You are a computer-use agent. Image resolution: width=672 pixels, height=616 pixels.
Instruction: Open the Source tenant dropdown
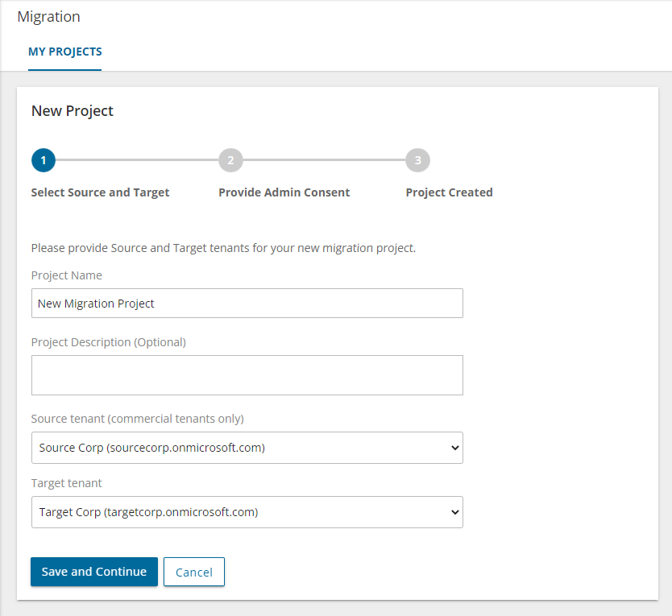click(247, 448)
